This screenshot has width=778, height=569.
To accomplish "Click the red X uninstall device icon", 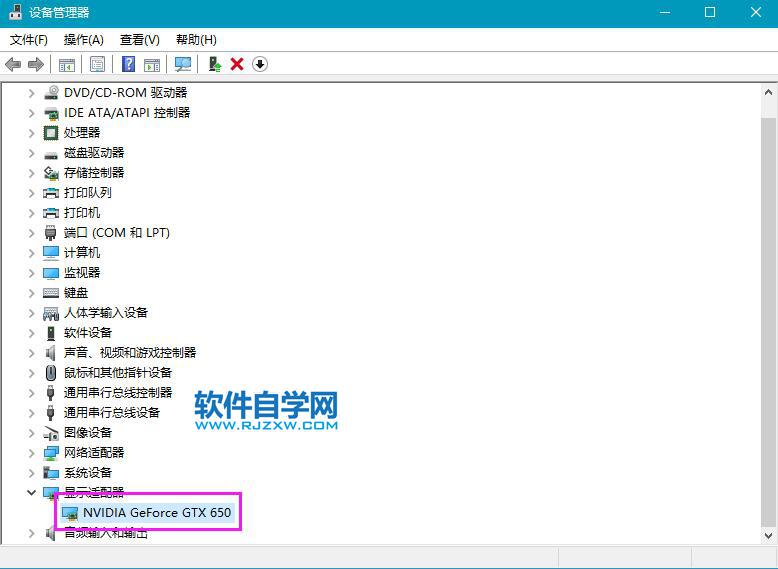I will pyautogui.click(x=237, y=64).
